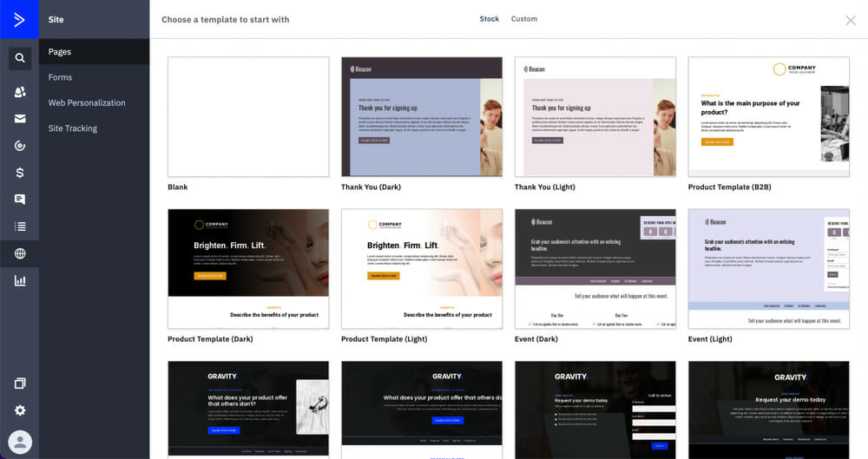Select the Site globe icon
This screenshot has width=868, height=459.
coord(19,254)
